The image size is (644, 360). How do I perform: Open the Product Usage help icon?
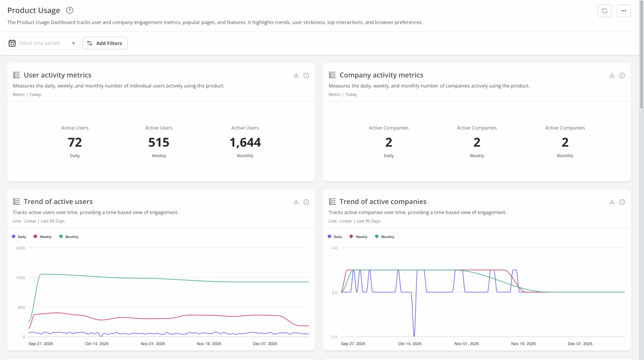coord(69,10)
